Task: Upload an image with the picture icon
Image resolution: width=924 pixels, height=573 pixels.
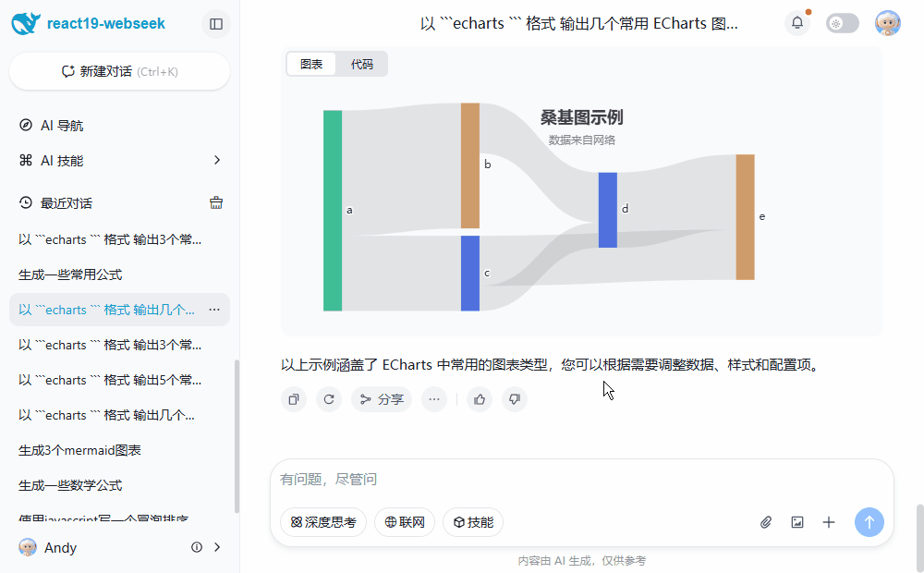Action: [x=797, y=522]
